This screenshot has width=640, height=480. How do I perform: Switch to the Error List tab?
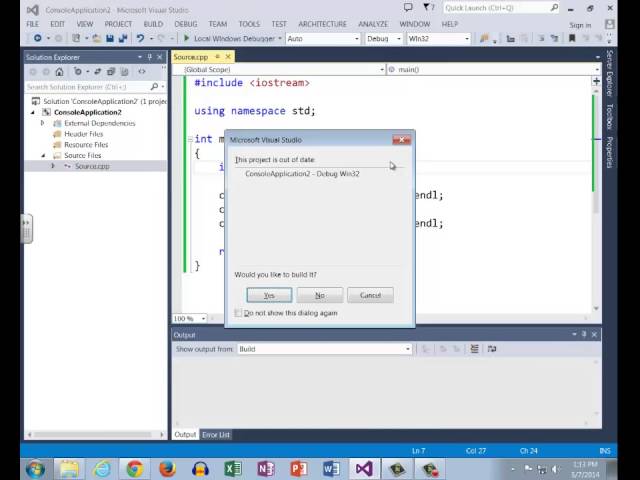pyautogui.click(x=216, y=435)
